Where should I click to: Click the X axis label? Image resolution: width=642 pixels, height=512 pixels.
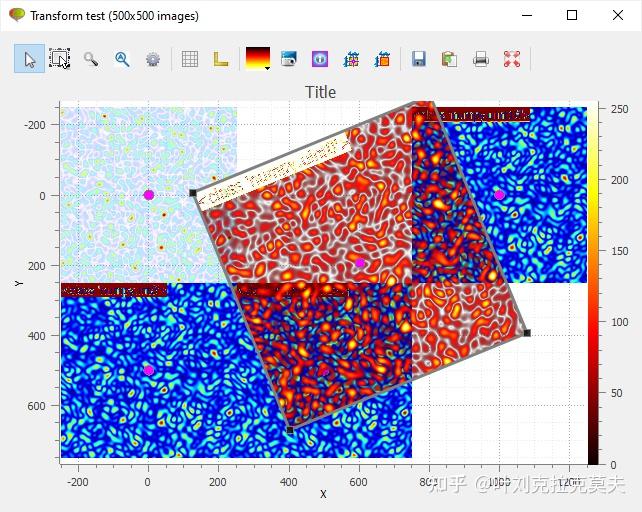(x=323, y=494)
